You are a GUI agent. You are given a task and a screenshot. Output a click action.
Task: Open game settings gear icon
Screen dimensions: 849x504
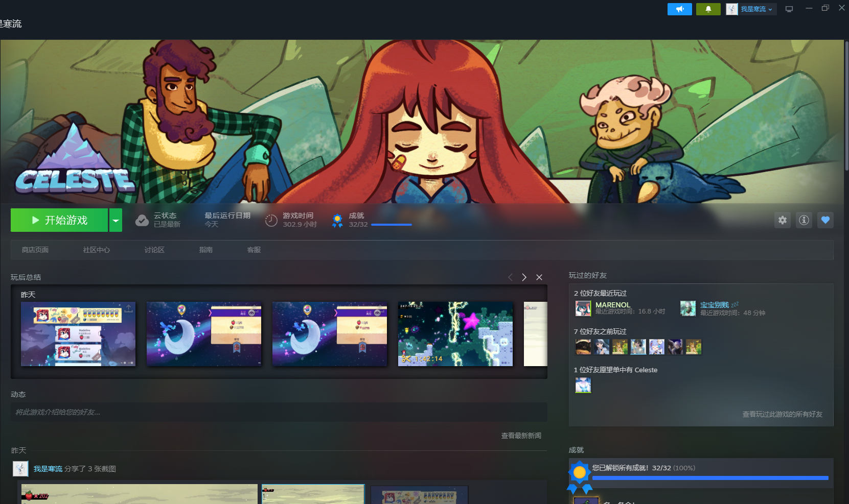coord(782,220)
